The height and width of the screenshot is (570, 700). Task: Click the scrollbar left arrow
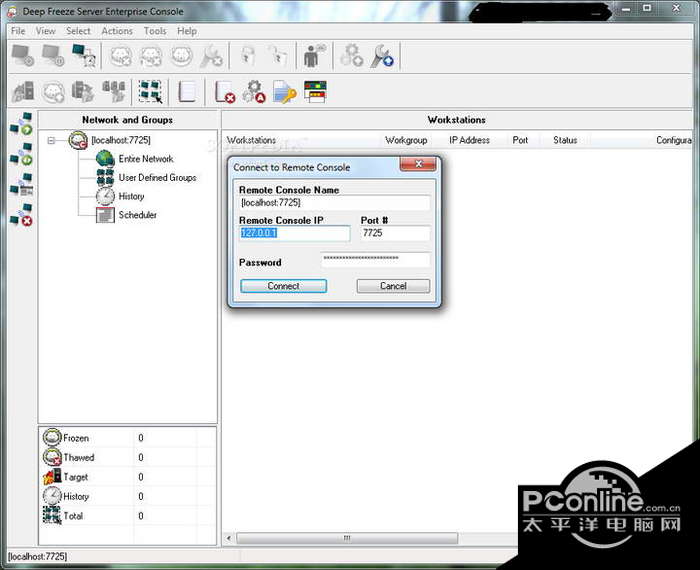pyautogui.click(x=229, y=538)
